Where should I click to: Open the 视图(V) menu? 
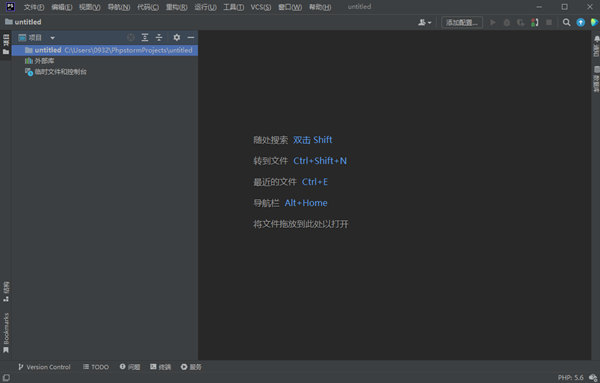coord(90,7)
